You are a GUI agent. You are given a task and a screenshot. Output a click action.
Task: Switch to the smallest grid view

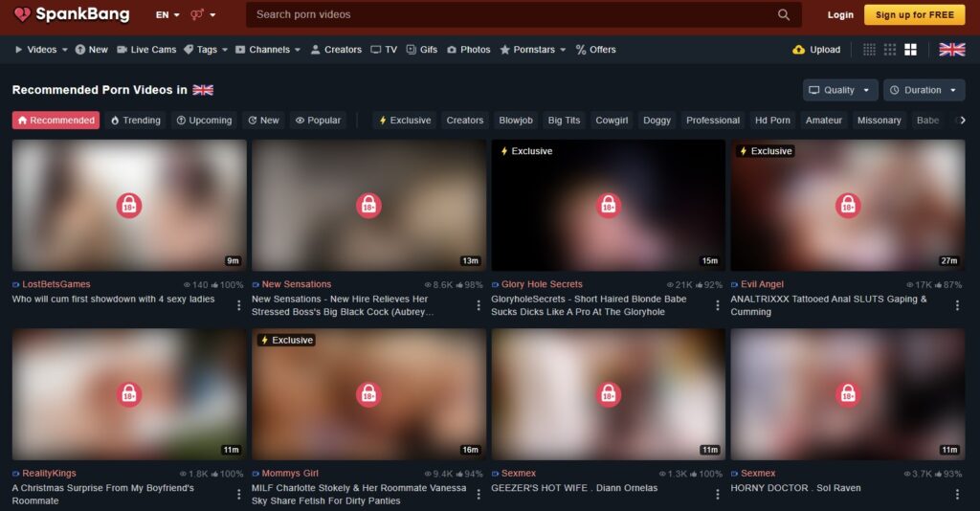[x=869, y=50]
